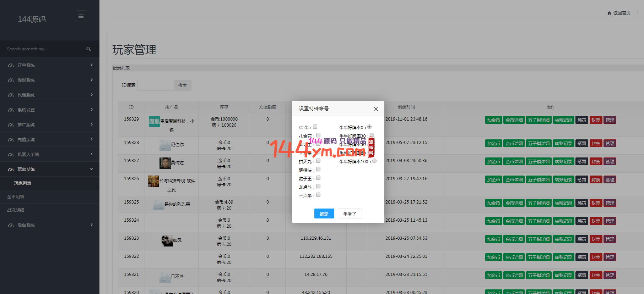Check the 十点半 checkbox
644x294 pixels.
318,195
